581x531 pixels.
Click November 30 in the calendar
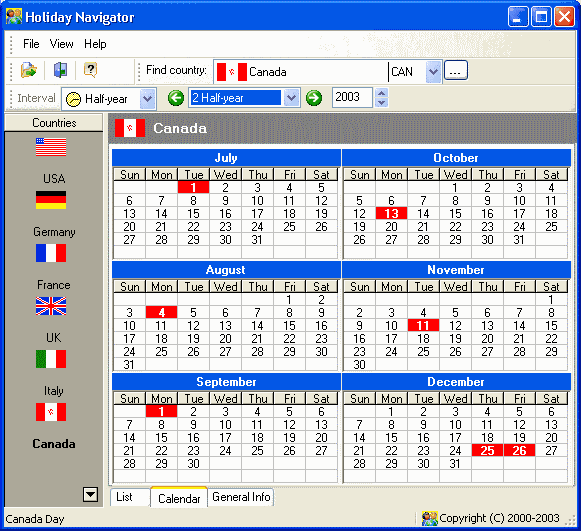[359, 365]
